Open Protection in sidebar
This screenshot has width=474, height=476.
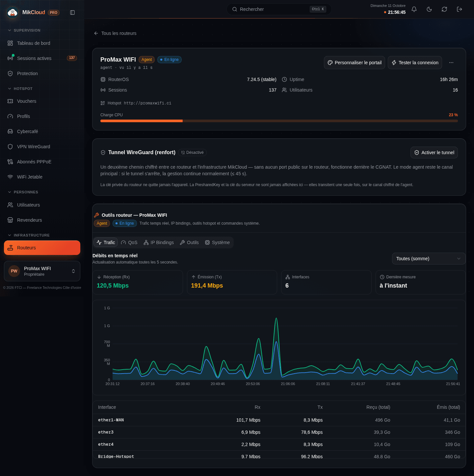42,73
